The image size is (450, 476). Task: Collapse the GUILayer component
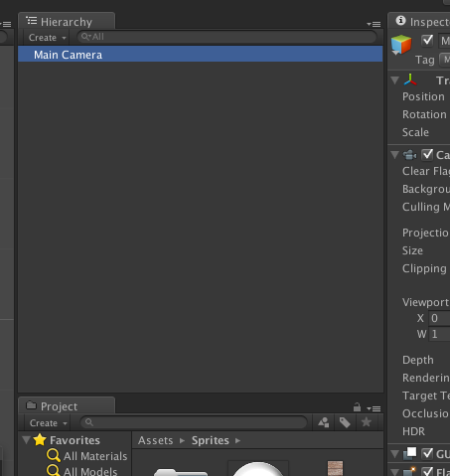[x=394, y=453]
